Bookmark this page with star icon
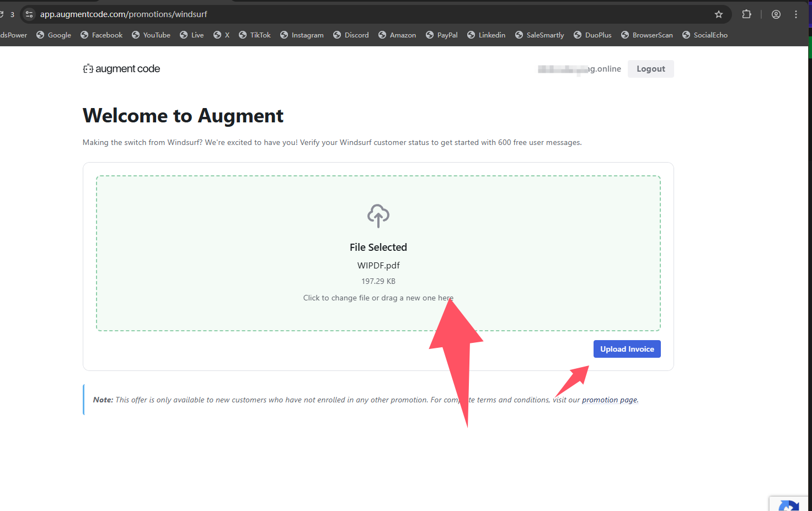 click(x=718, y=14)
